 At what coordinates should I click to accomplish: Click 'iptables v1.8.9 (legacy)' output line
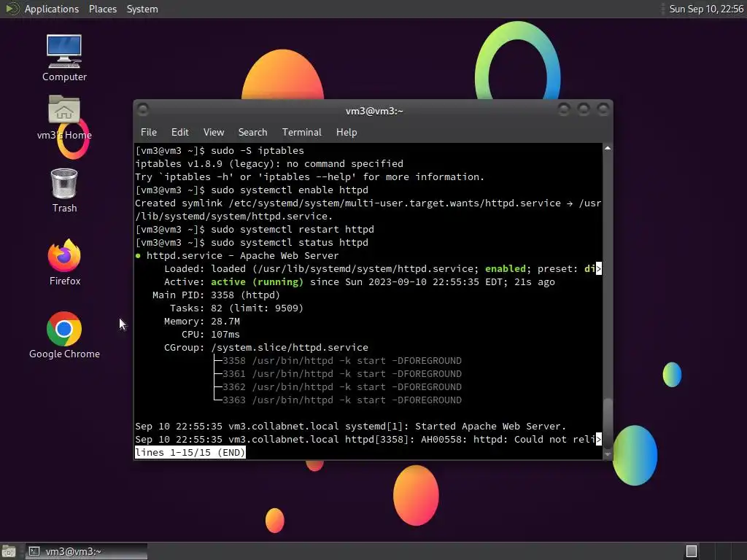[x=268, y=164]
